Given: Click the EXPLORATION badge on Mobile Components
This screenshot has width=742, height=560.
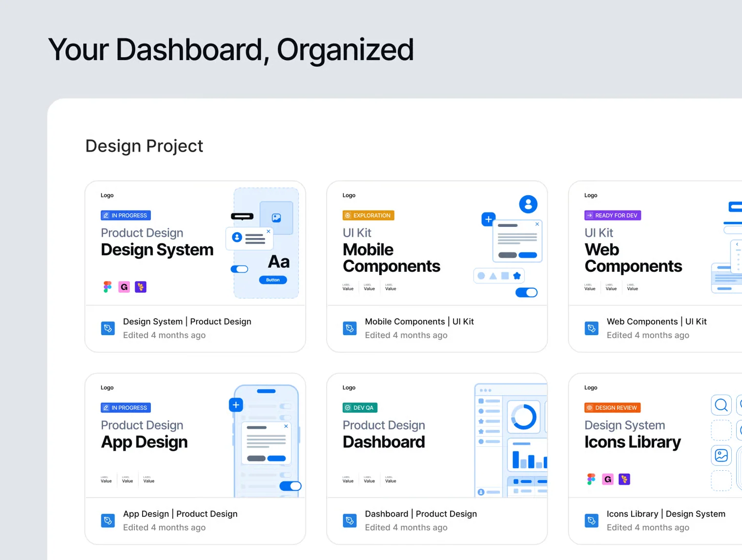Looking at the screenshot, I should pos(369,215).
